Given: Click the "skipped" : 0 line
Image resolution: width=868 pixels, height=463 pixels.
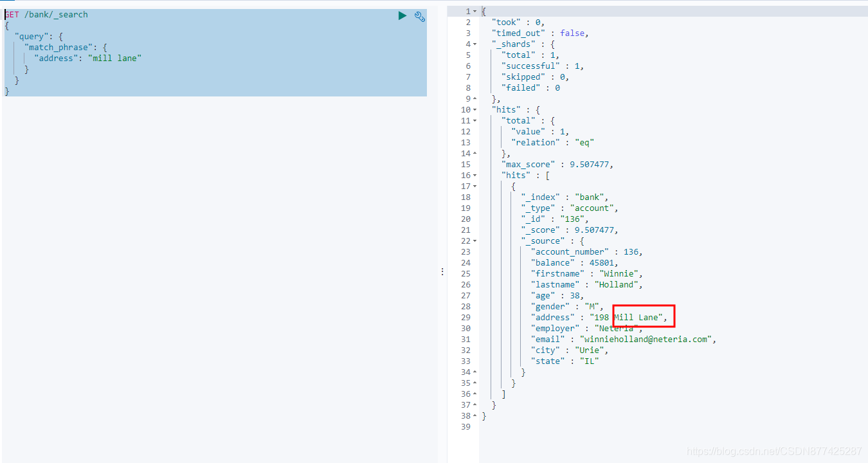Looking at the screenshot, I should (x=535, y=77).
